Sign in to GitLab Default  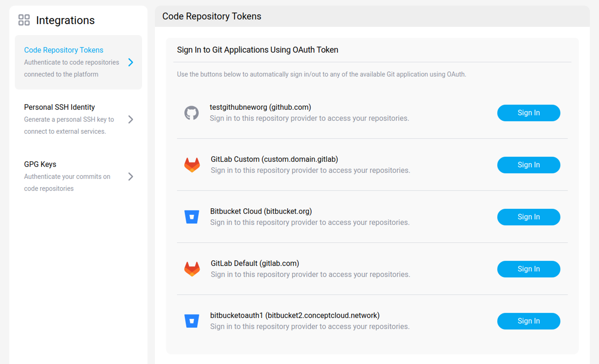pyautogui.click(x=528, y=269)
